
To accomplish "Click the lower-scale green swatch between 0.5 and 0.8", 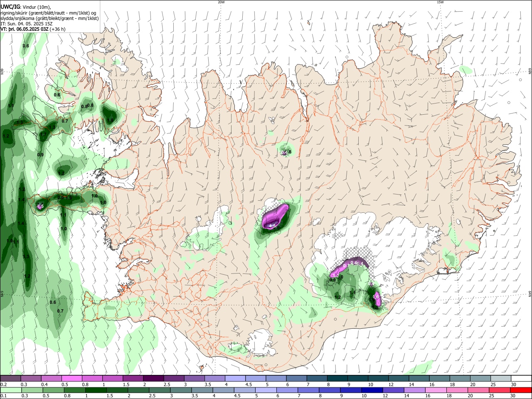I will pos(54,390).
